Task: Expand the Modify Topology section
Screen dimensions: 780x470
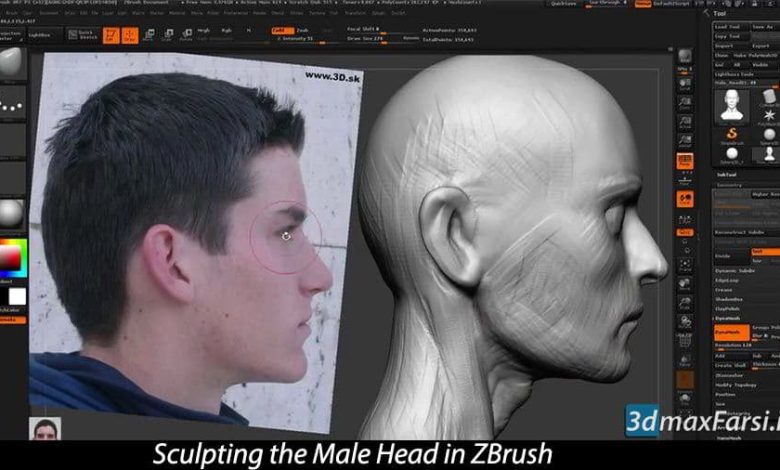Action: click(736, 384)
